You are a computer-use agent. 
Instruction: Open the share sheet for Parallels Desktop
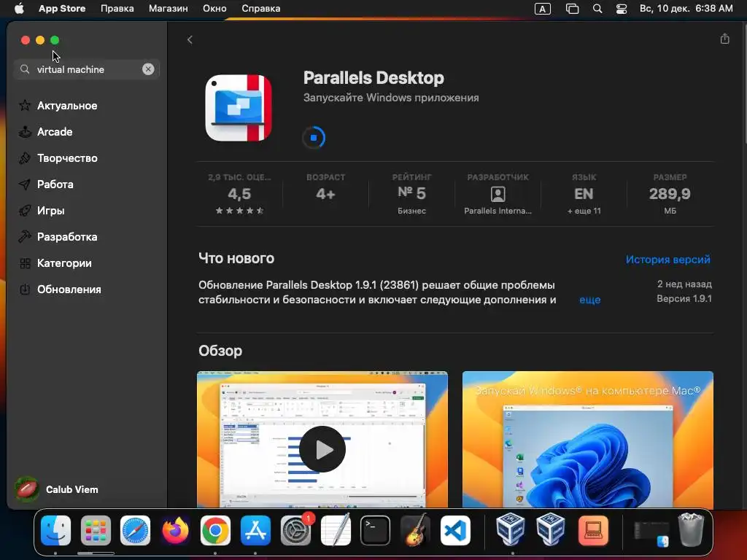pos(724,39)
